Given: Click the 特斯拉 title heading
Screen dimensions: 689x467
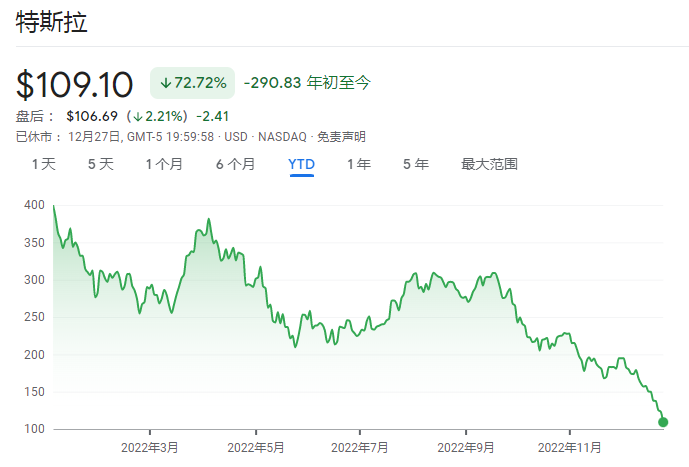Looking at the screenshot, I should [52, 22].
